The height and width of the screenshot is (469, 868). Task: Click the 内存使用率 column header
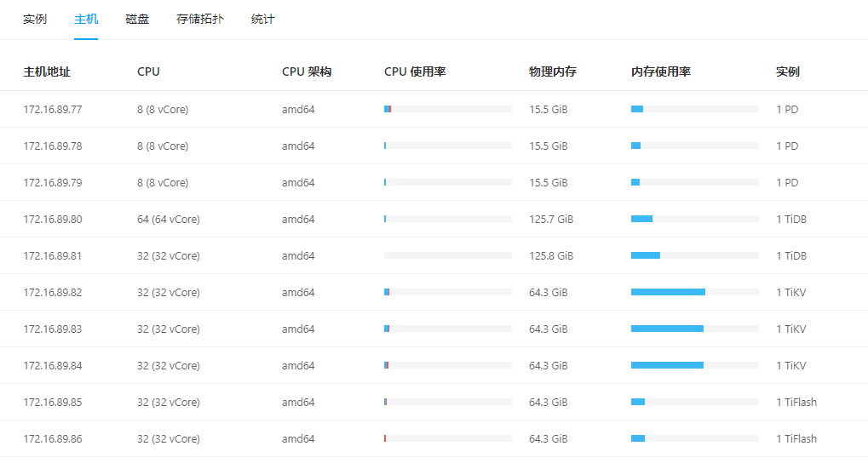661,71
